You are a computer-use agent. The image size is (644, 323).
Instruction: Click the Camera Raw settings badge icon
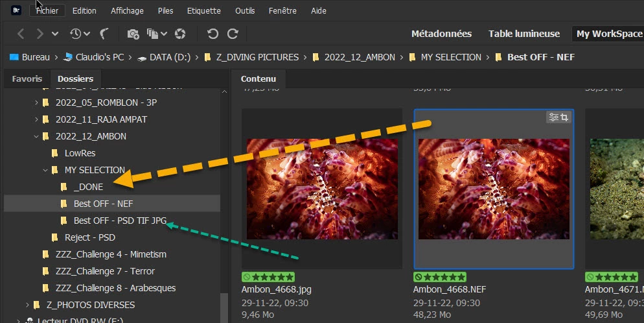[554, 117]
